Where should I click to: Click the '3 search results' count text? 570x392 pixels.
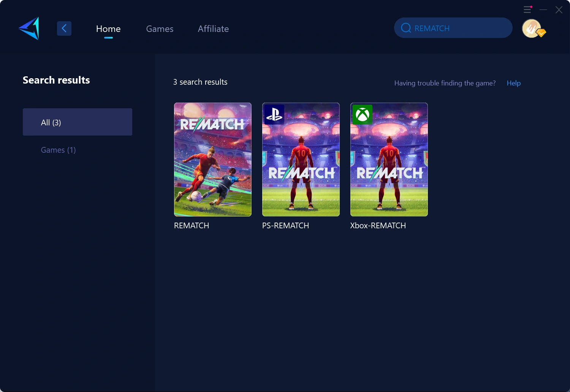tap(200, 82)
